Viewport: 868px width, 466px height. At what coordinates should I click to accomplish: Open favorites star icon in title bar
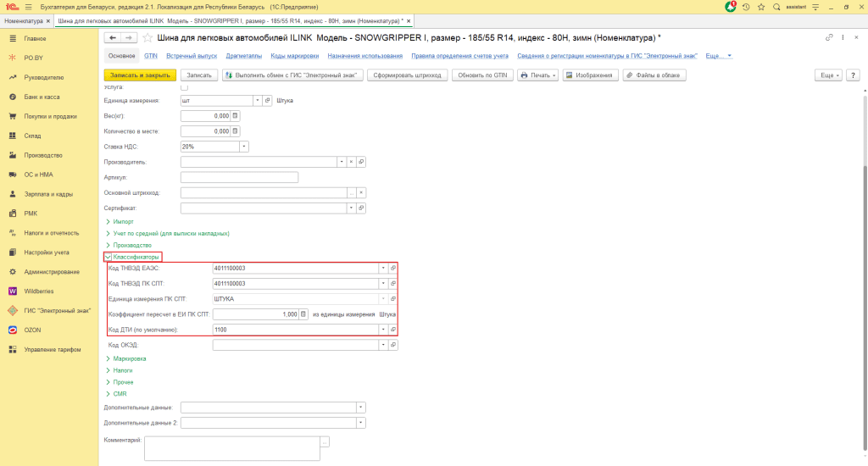coord(761,7)
